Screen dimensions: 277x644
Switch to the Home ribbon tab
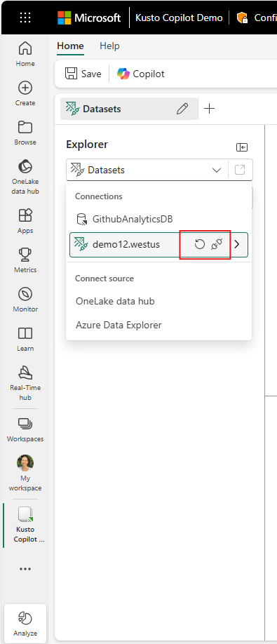70,46
